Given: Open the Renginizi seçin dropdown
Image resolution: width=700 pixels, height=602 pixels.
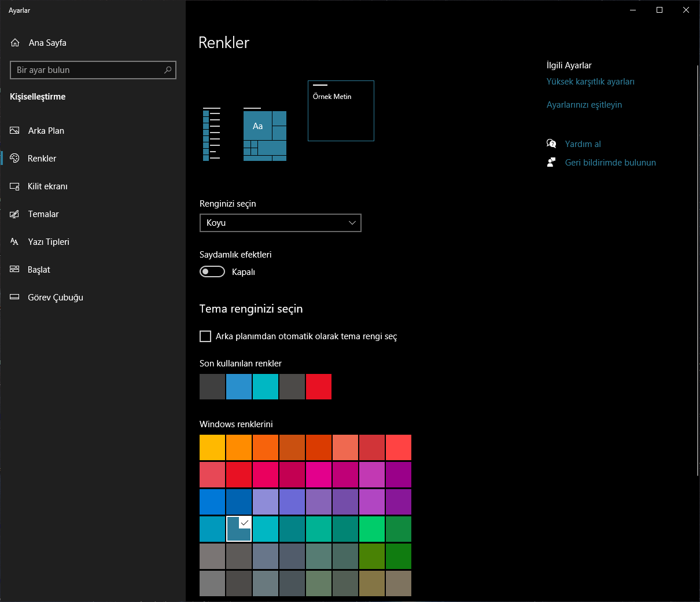Looking at the screenshot, I should (x=281, y=223).
